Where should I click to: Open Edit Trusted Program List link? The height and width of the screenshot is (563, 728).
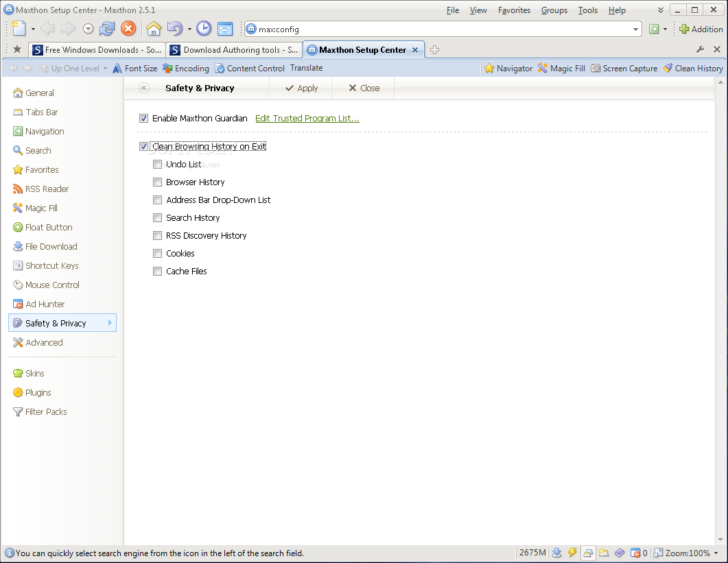pyautogui.click(x=307, y=119)
